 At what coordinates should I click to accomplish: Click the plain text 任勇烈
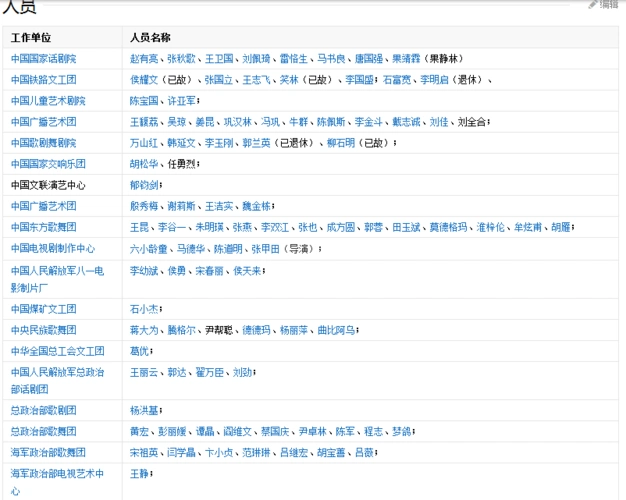click(181, 164)
